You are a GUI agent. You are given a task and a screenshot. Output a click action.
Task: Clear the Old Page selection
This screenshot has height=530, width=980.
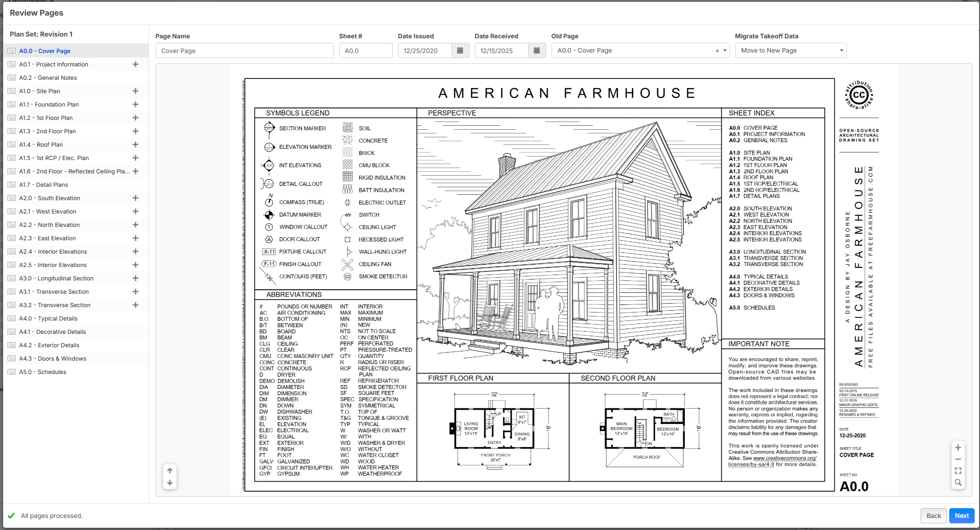(x=717, y=51)
